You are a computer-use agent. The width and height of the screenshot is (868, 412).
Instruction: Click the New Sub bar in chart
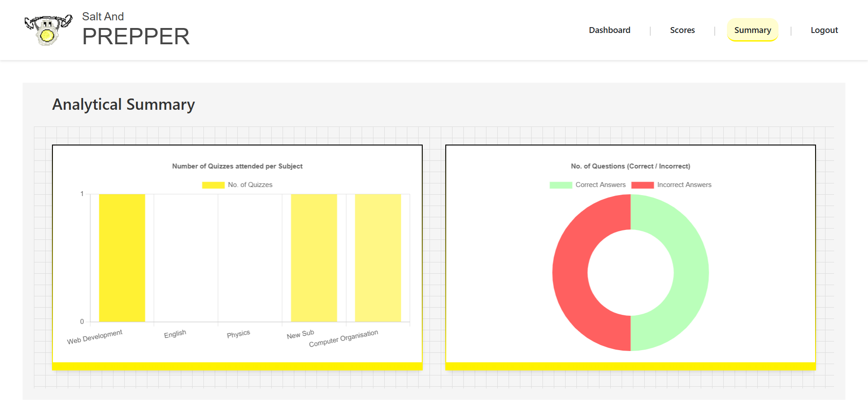pos(314,257)
